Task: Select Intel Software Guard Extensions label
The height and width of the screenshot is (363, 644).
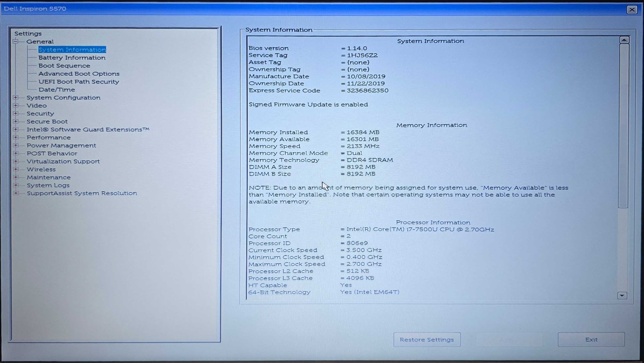Action: pos(88,129)
